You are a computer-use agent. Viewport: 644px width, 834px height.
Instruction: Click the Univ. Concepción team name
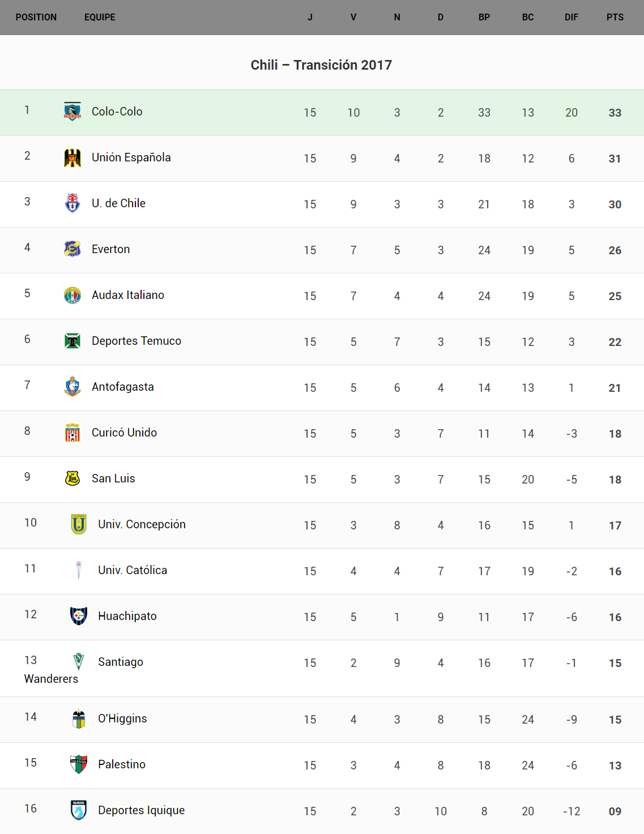[x=142, y=524]
